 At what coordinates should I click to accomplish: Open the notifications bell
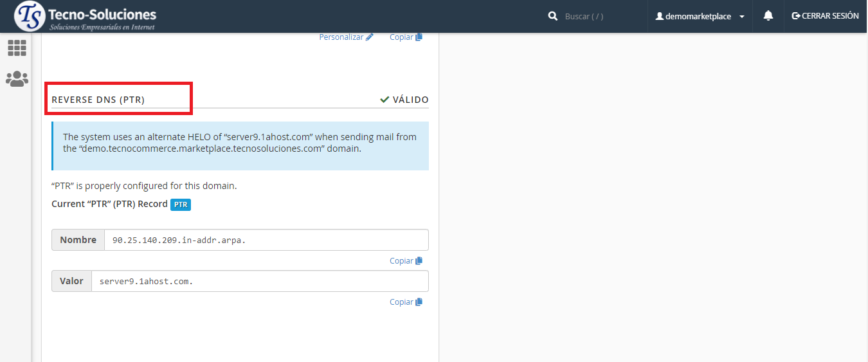(x=768, y=16)
